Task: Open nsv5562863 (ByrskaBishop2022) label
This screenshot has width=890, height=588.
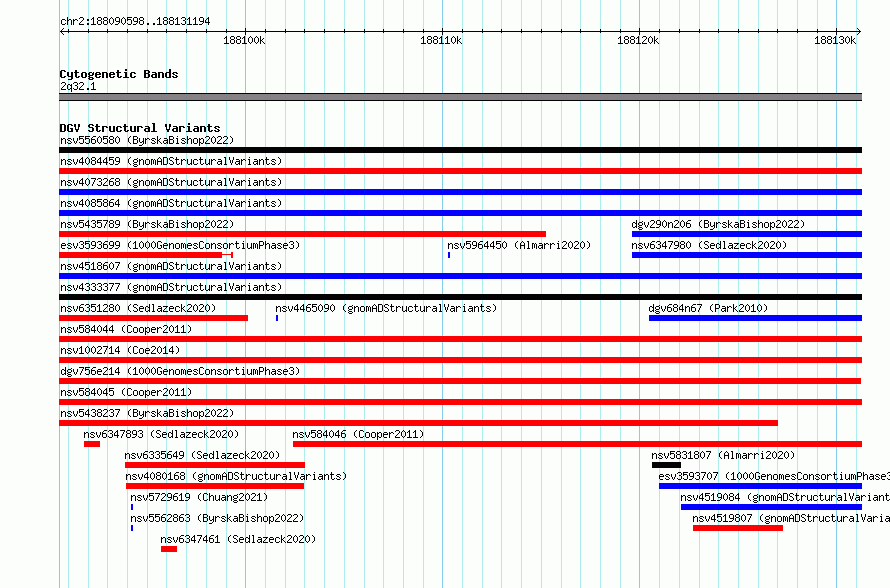Action: (217, 518)
